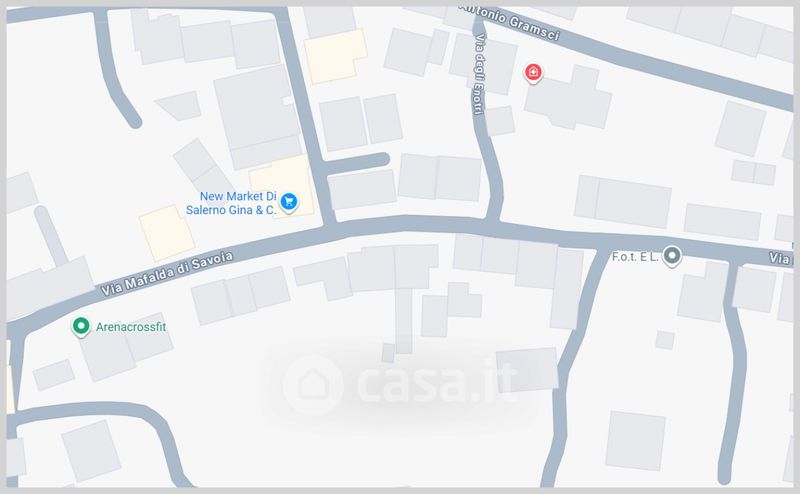Viewport: 800px width, 494px height.
Task: Select the yellow building near the top road
Action: tap(335, 56)
